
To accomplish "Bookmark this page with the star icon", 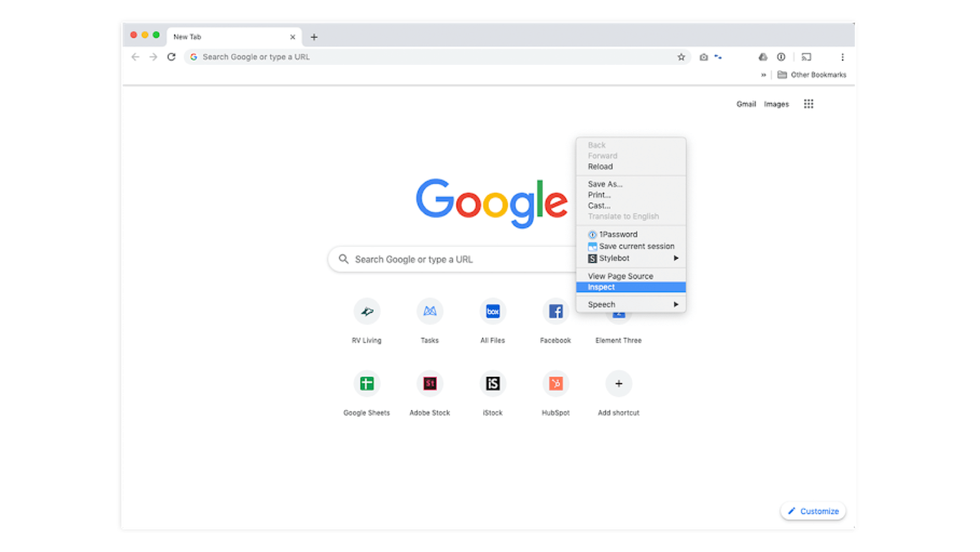I will tap(681, 57).
